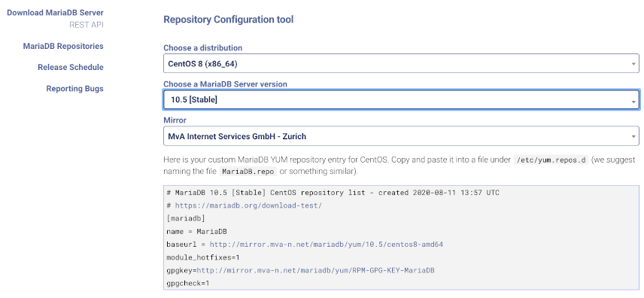Click the Choose a distribution label

[x=203, y=47]
